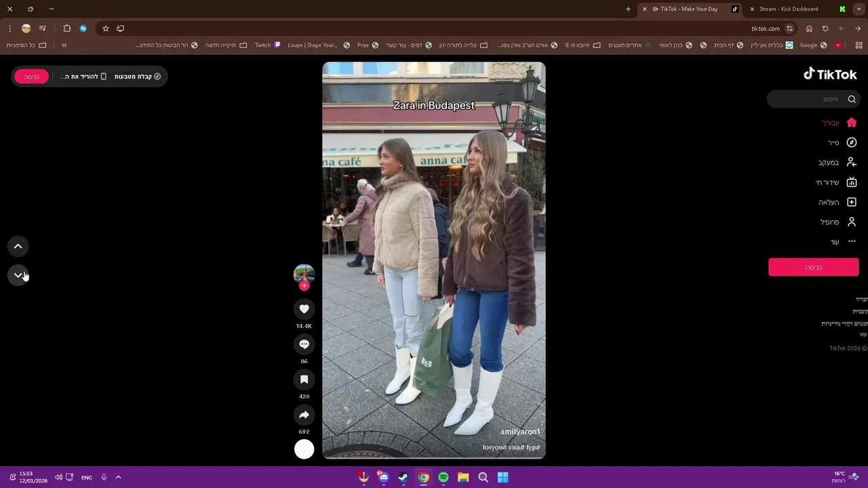Open the media control playlist icon
Viewport: 868px width, 488px height.
coord(43,28)
